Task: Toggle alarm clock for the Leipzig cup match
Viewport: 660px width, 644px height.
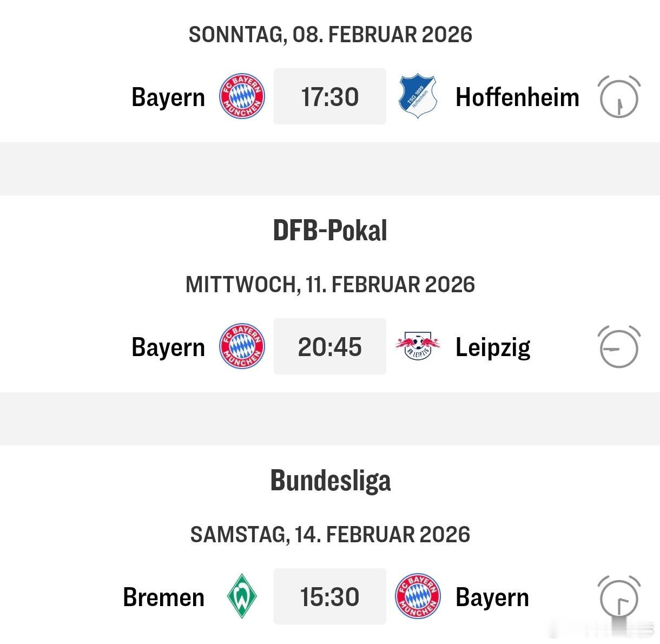Action: pyautogui.click(x=619, y=347)
